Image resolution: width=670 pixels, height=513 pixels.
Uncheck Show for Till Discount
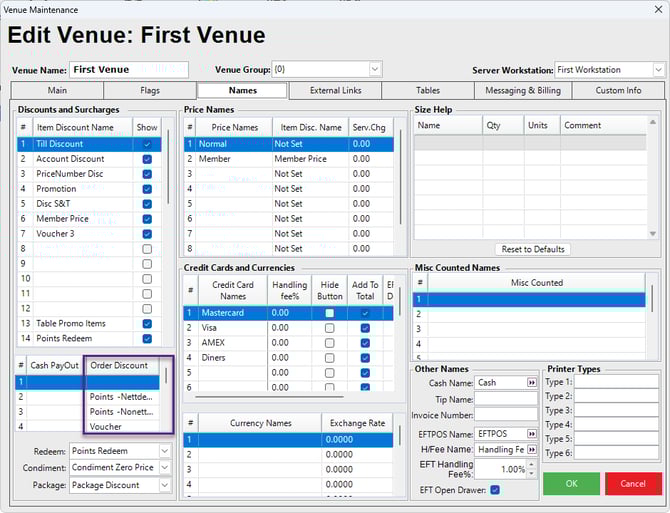(x=147, y=144)
